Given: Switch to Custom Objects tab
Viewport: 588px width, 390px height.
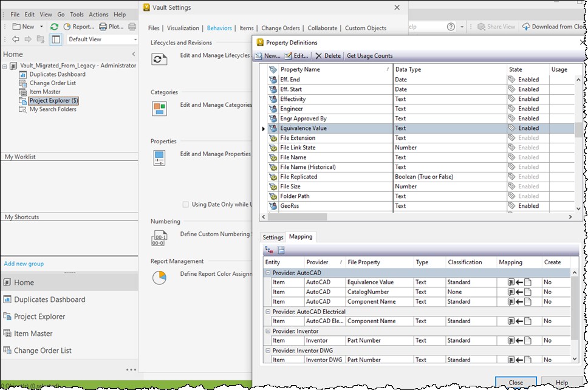Looking at the screenshot, I should click(366, 28).
